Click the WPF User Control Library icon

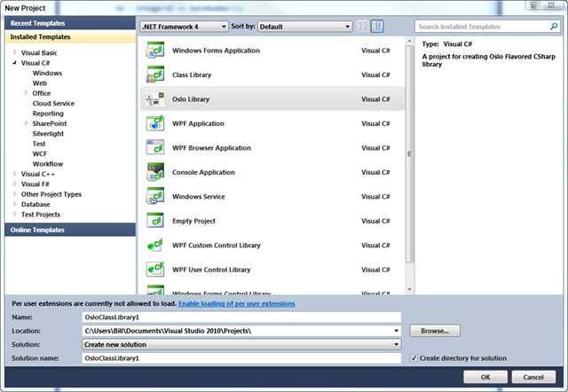click(x=155, y=270)
